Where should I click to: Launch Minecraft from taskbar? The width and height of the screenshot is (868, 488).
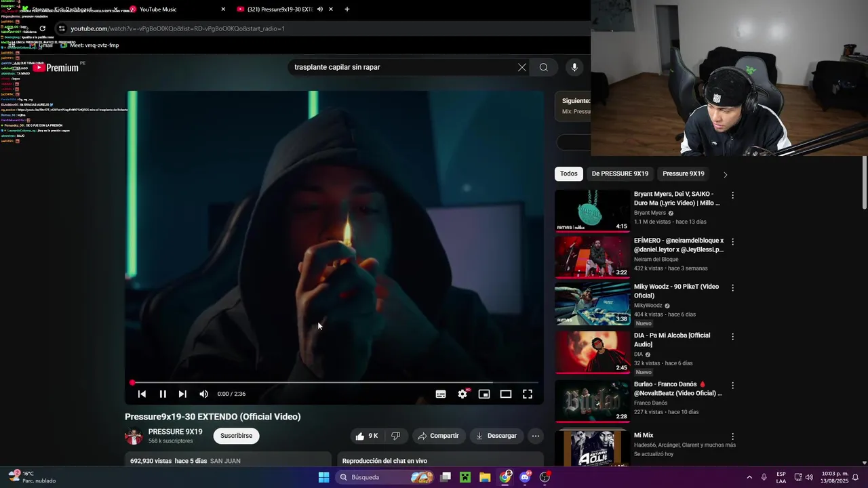click(465, 477)
